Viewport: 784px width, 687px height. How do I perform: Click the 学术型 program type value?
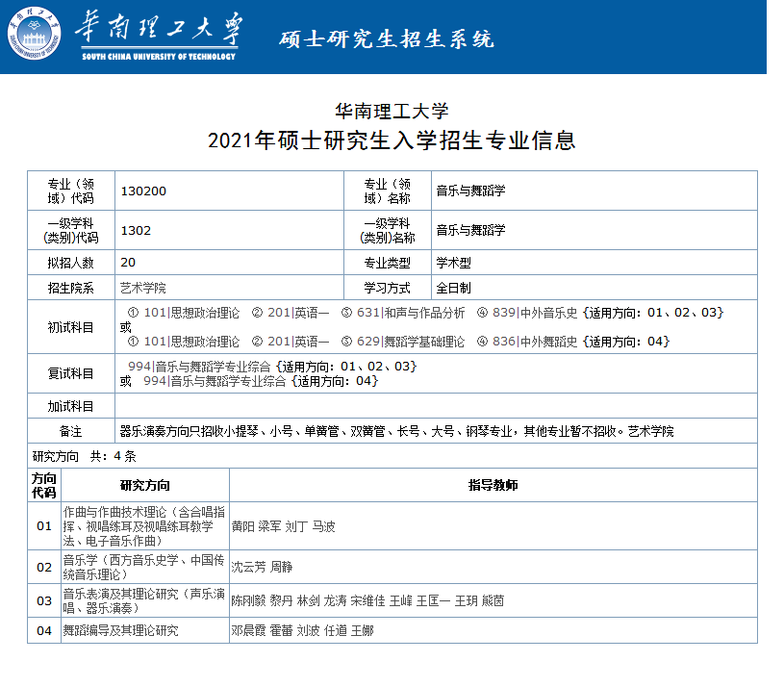tap(453, 263)
